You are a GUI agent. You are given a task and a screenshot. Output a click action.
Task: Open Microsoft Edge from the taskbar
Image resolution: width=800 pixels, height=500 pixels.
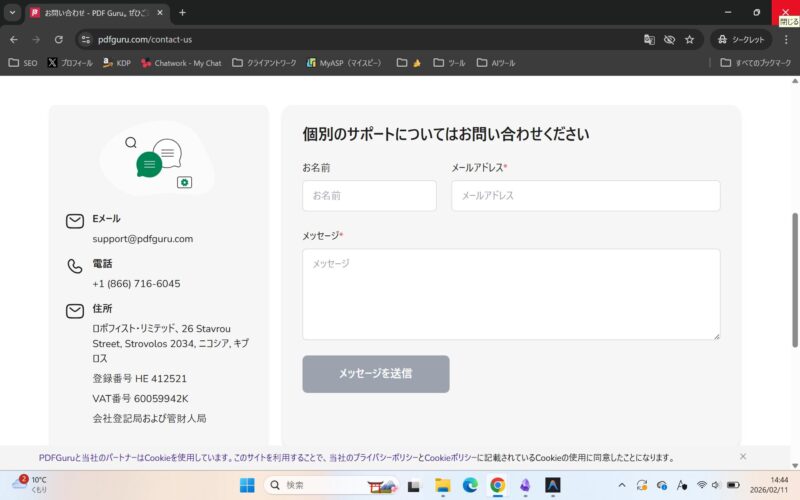click(x=470, y=485)
